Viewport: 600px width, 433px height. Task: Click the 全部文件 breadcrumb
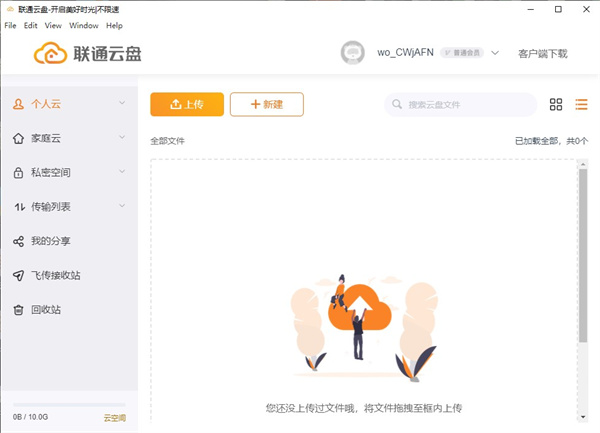[x=167, y=141]
